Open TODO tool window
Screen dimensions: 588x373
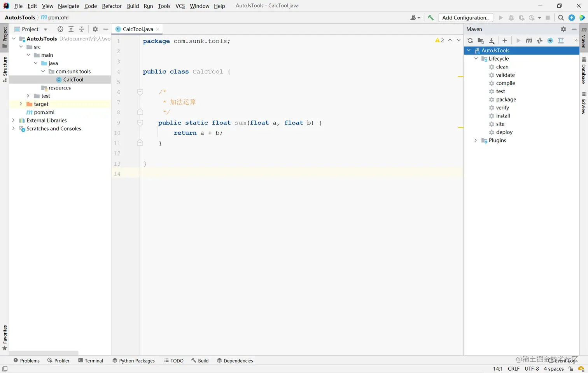click(174, 361)
